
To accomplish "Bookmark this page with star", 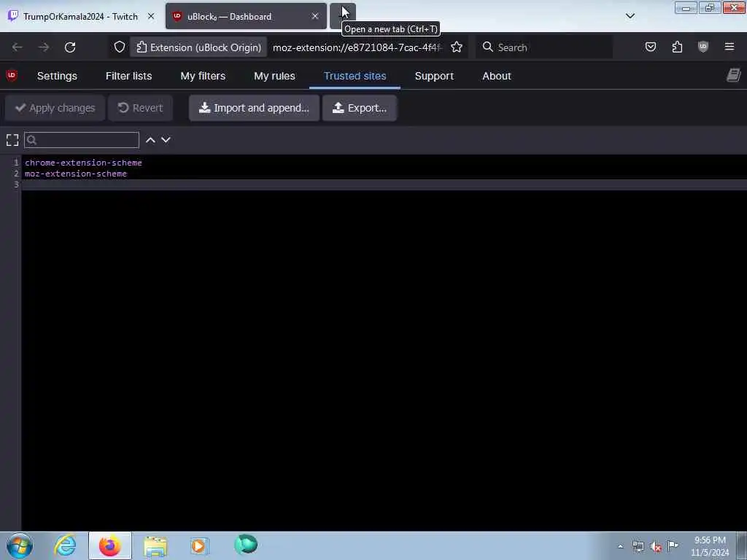I will tap(457, 47).
